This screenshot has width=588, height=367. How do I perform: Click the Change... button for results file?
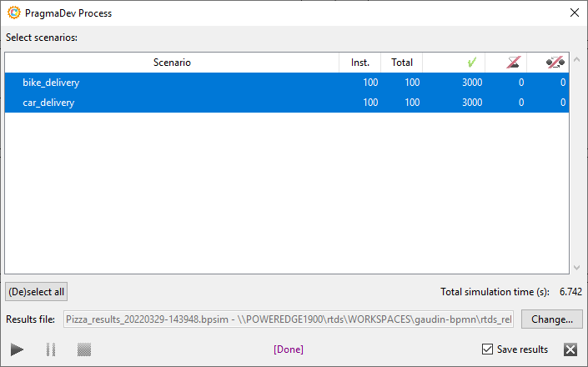coord(551,319)
